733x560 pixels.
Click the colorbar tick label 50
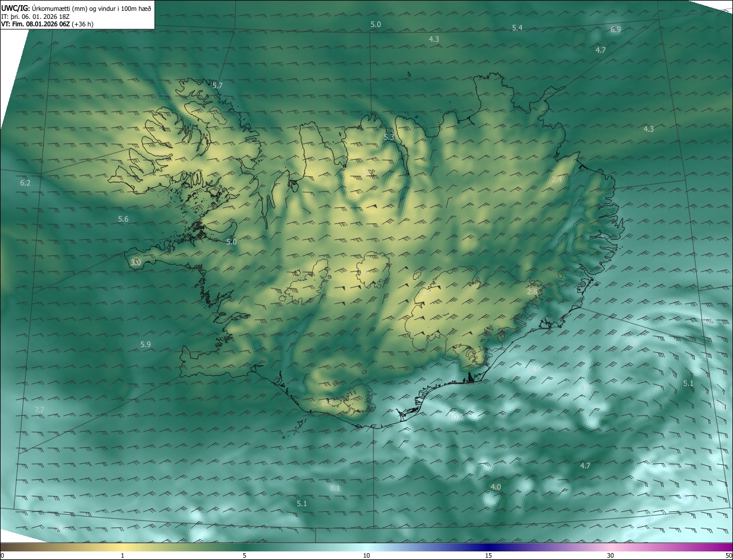tap(728, 555)
